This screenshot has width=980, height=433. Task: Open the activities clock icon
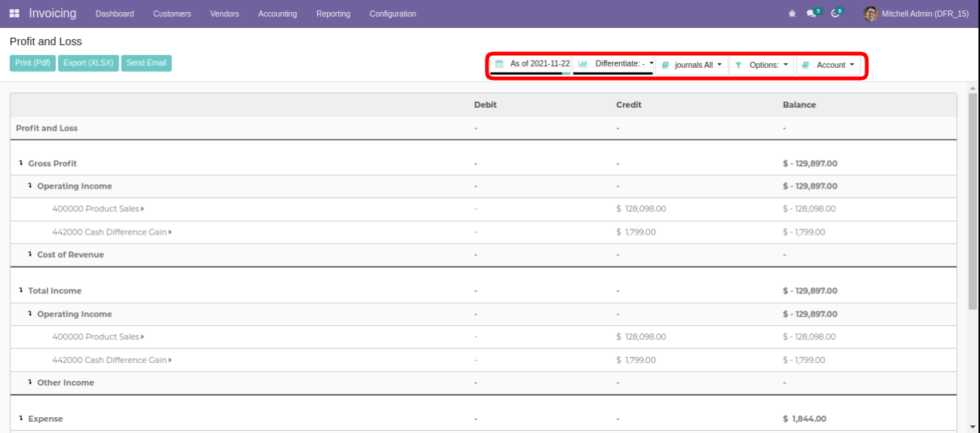tap(835, 14)
